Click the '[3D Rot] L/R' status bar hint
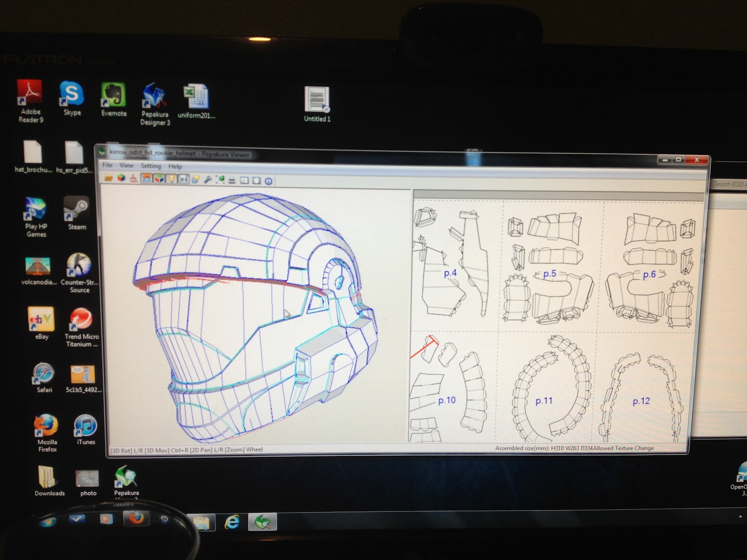This screenshot has height=560, width=747. [127, 450]
